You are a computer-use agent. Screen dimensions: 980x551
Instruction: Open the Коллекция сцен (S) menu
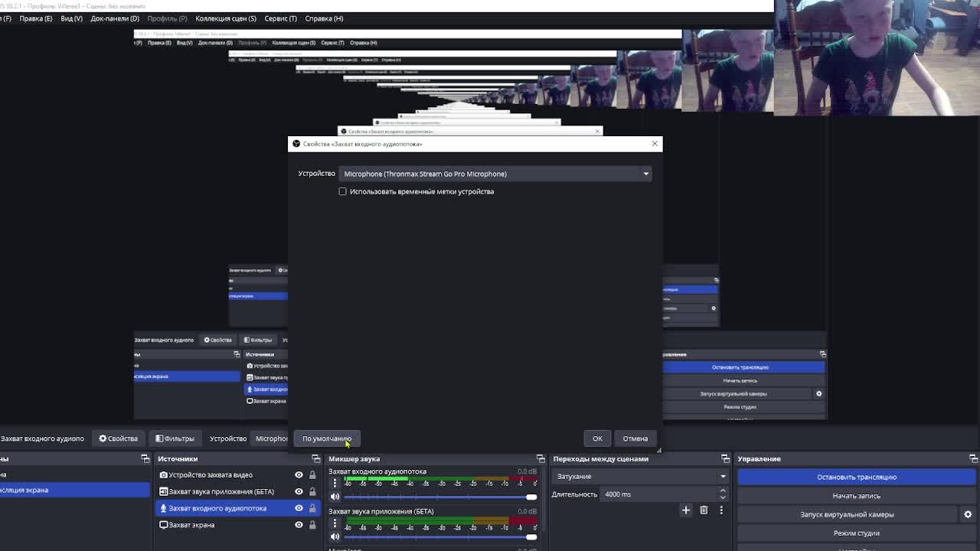[226, 18]
